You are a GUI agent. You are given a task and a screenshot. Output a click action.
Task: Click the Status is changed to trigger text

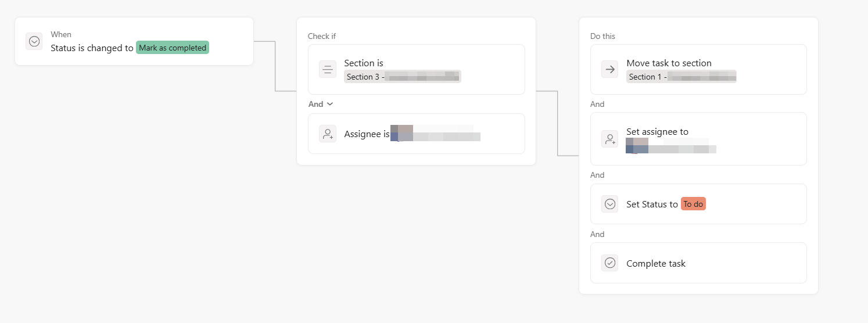92,48
